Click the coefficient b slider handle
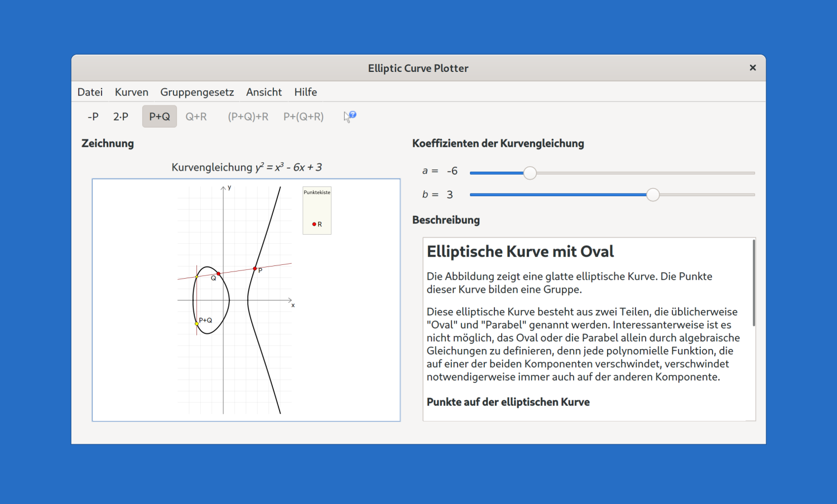The height and width of the screenshot is (504, 837). pyautogui.click(x=653, y=195)
